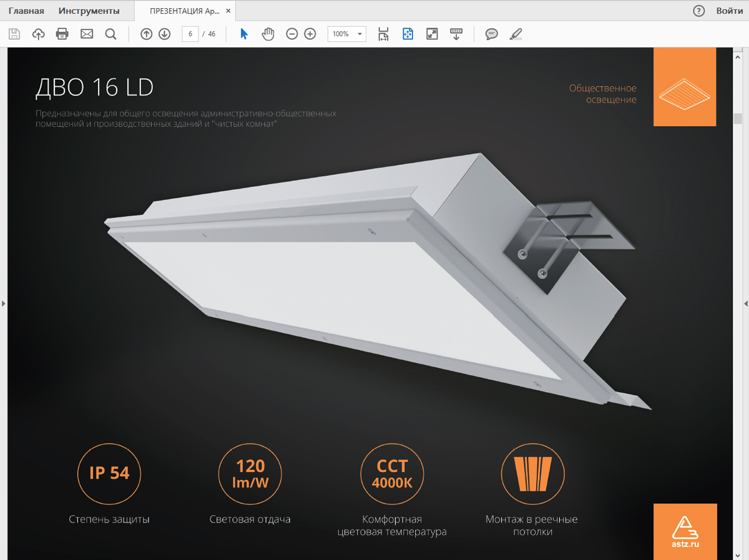Screen dimensions: 749x560
Task: Open Help question mark icon
Action: pyautogui.click(x=699, y=11)
